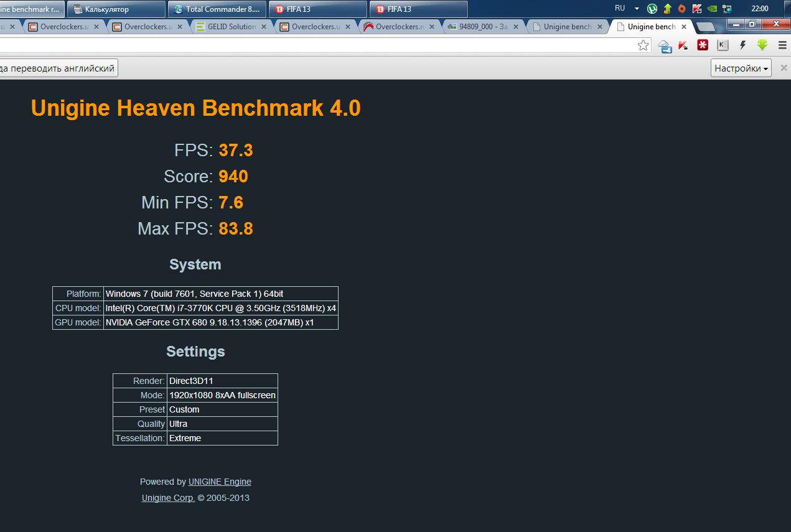Image resolution: width=791 pixels, height=532 pixels.
Task: Click the NVIDIA GeForce GTX 680 cell
Action: [221, 322]
